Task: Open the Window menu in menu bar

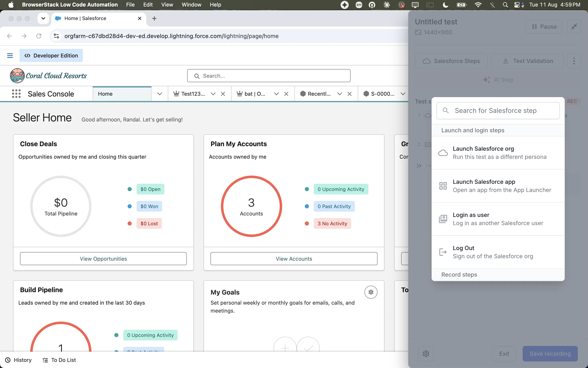Action: (x=192, y=5)
